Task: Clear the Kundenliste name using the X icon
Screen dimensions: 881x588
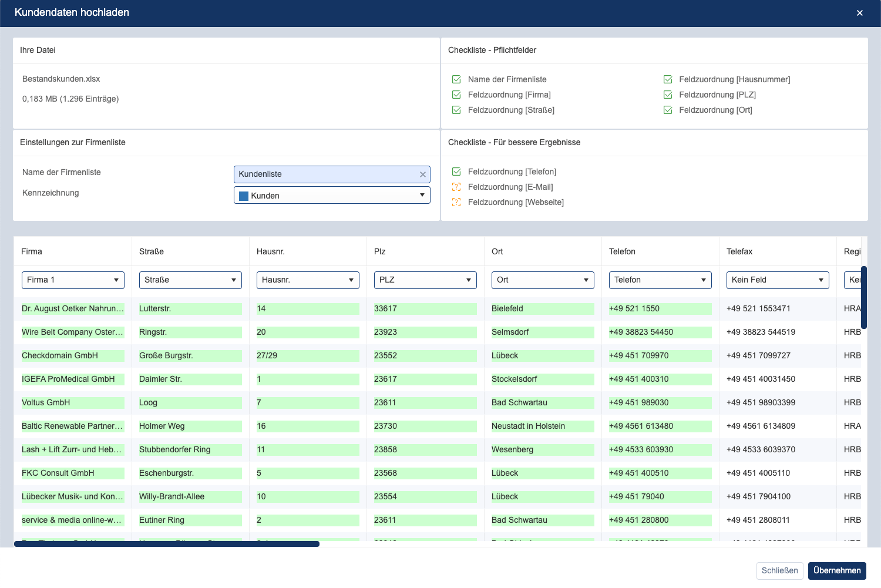Action: 422,174
